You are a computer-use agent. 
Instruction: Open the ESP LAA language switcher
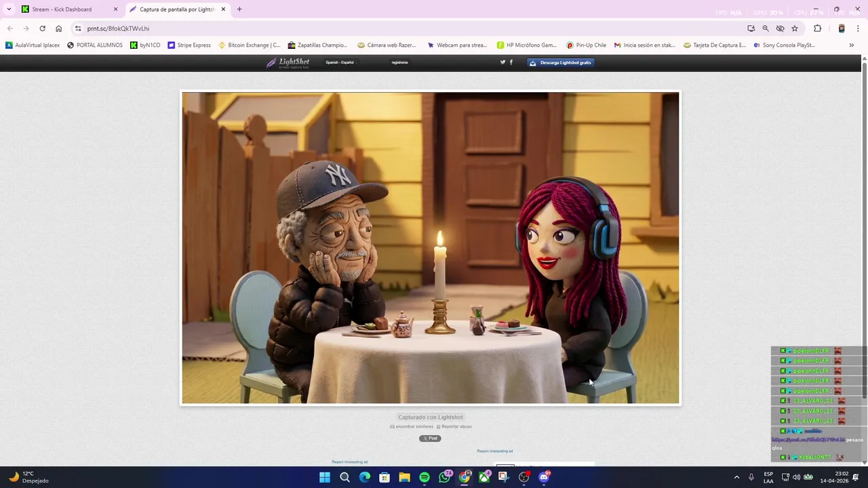[x=768, y=477]
